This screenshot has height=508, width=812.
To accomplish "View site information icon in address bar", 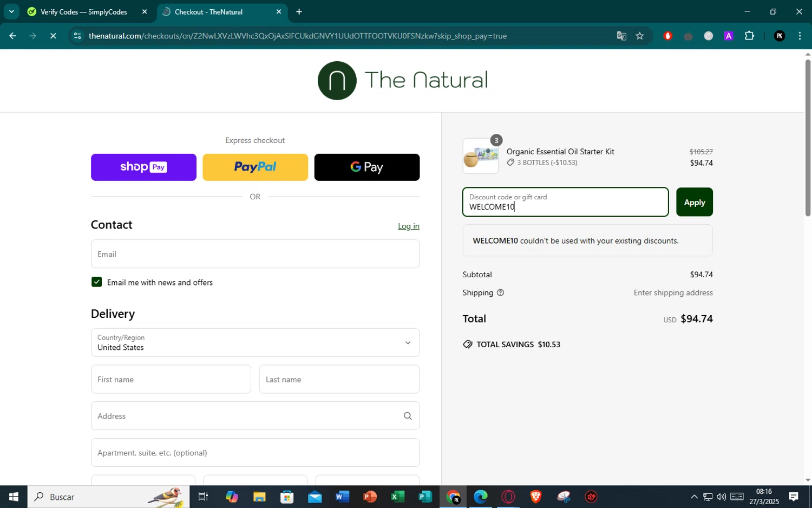I will (x=77, y=36).
